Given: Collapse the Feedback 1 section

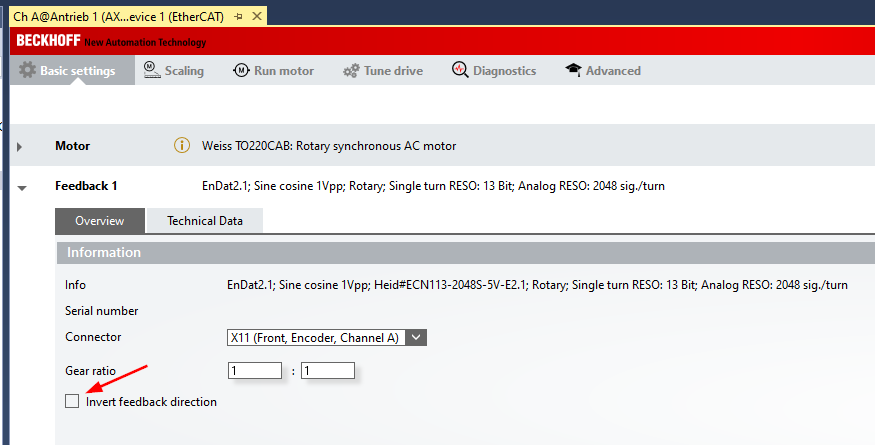Looking at the screenshot, I should tap(22, 187).
